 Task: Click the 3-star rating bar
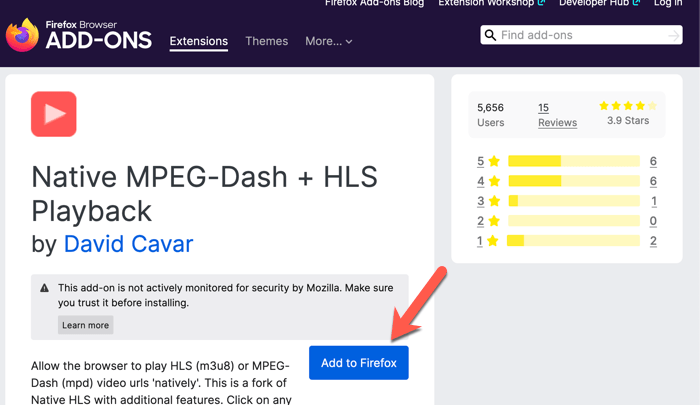pos(573,201)
